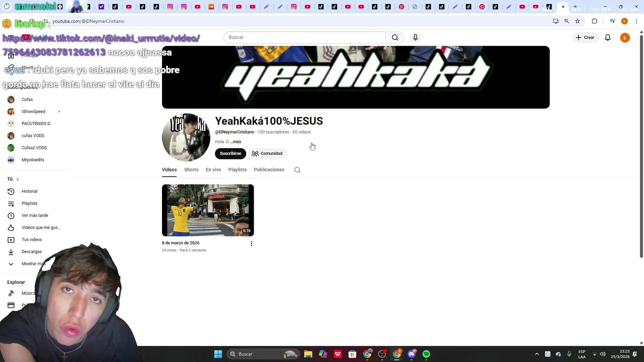The width and height of the screenshot is (644, 362).
Task: Click the Playlists list icon
Action: point(11,203)
